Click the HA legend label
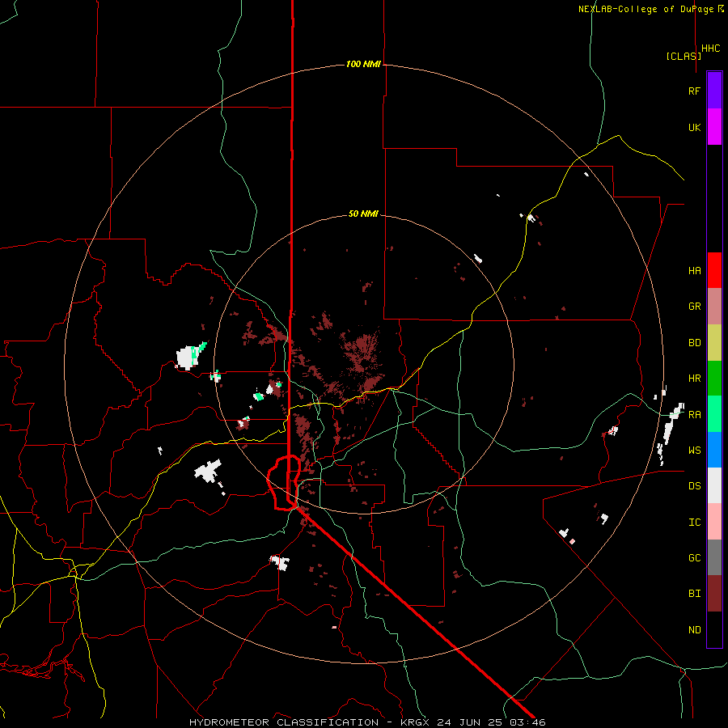This screenshot has height=728, width=728. (694, 270)
